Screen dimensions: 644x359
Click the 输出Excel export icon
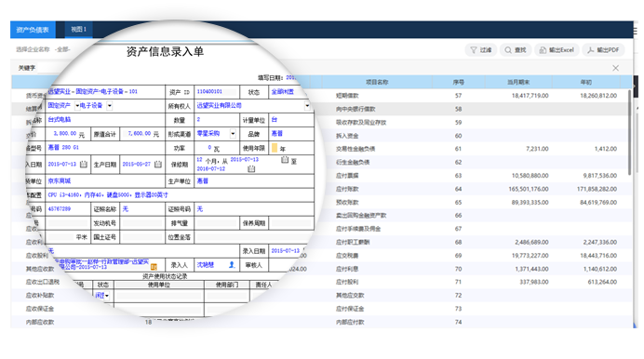[543, 50]
